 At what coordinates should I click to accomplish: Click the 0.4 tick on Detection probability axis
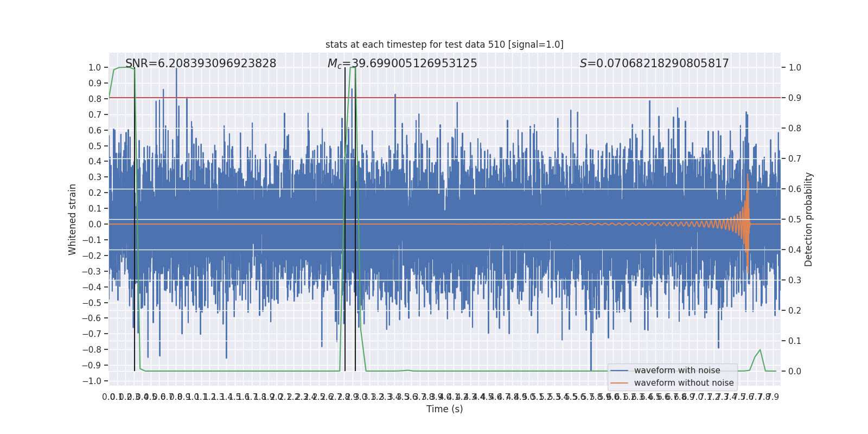[x=795, y=250]
